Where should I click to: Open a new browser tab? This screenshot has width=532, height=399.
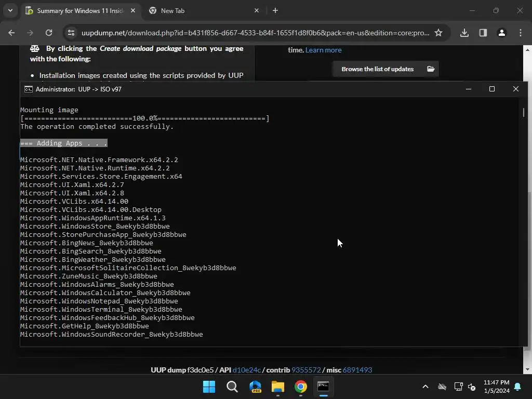(x=275, y=11)
